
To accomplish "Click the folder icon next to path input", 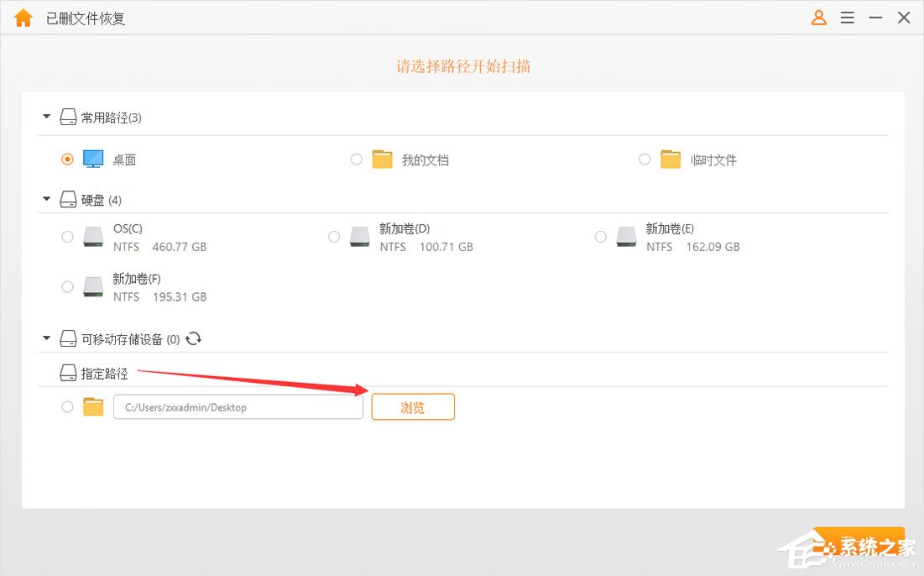I will pyautogui.click(x=93, y=406).
